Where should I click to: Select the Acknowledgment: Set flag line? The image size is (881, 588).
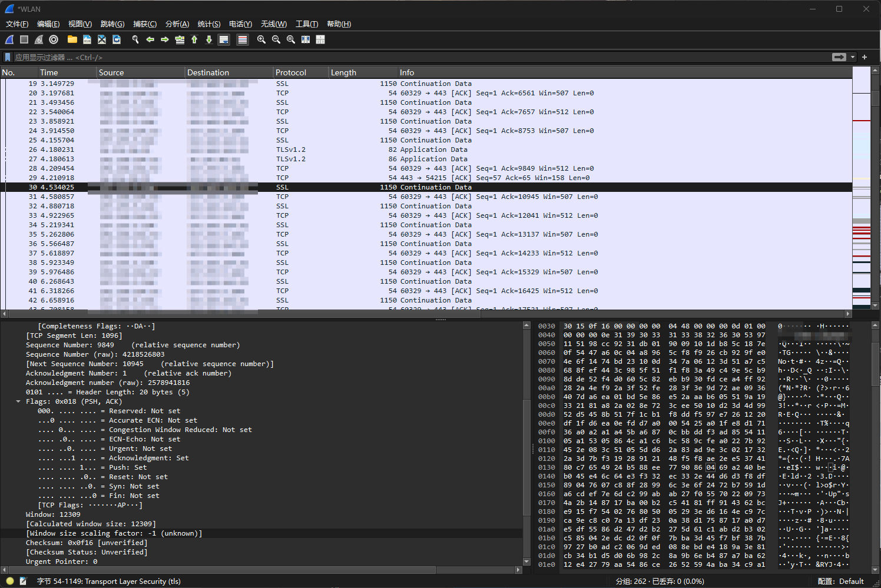(261, 458)
